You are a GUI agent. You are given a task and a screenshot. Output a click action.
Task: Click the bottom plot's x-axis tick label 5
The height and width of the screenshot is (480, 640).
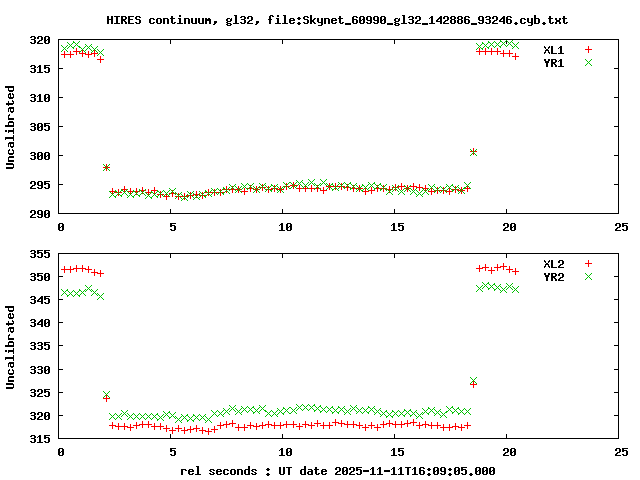(x=173, y=452)
